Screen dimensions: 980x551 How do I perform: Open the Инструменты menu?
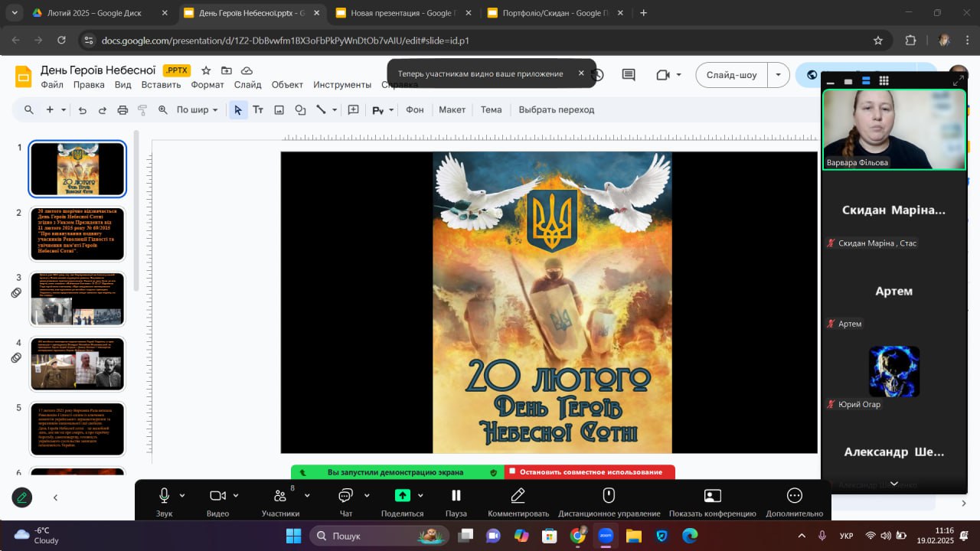coord(342,85)
